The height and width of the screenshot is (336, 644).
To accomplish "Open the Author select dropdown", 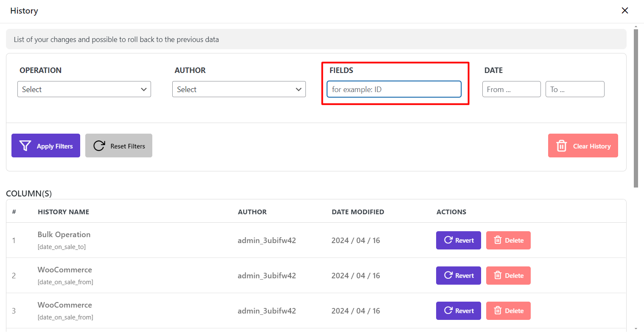I will click(x=239, y=89).
